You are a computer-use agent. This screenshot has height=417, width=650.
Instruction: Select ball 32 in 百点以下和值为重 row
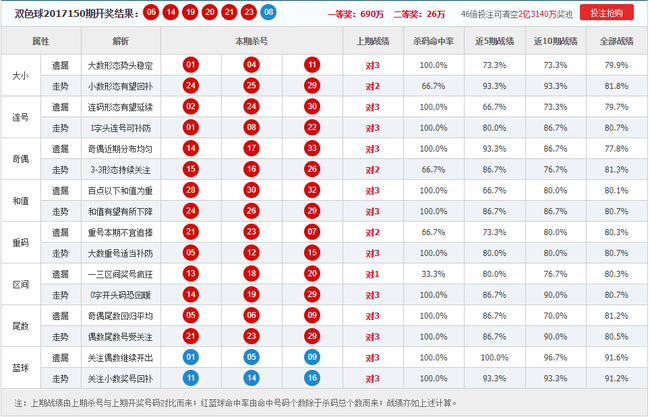pyautogui.click(x=312, y=190)
